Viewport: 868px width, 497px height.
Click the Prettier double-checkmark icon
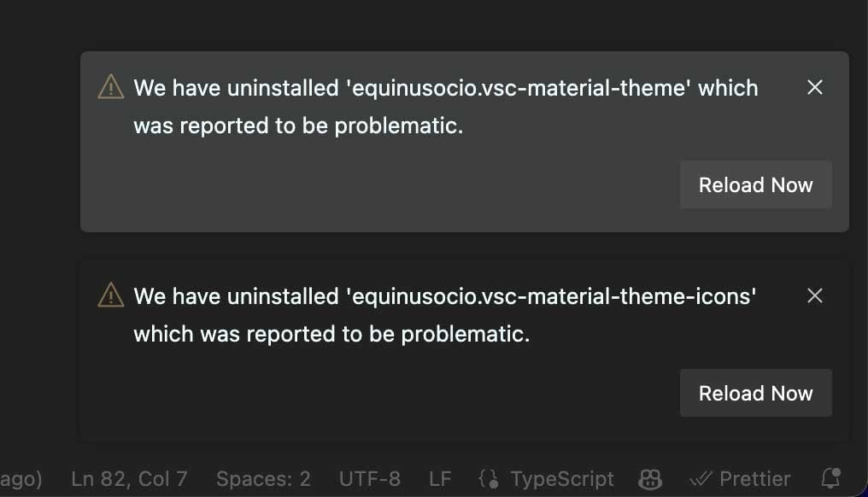click(x=701, y=479)
